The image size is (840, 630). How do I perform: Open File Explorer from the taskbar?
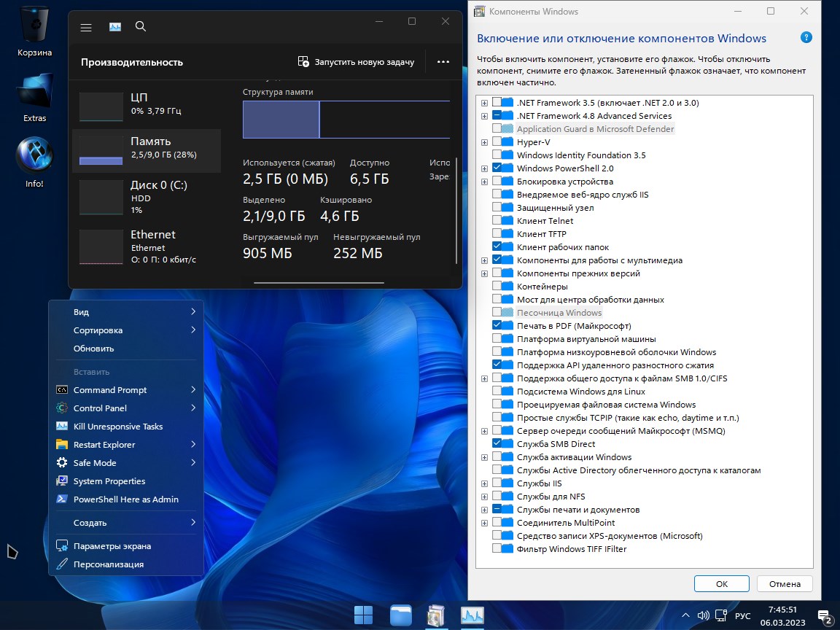tap(400, 615)
